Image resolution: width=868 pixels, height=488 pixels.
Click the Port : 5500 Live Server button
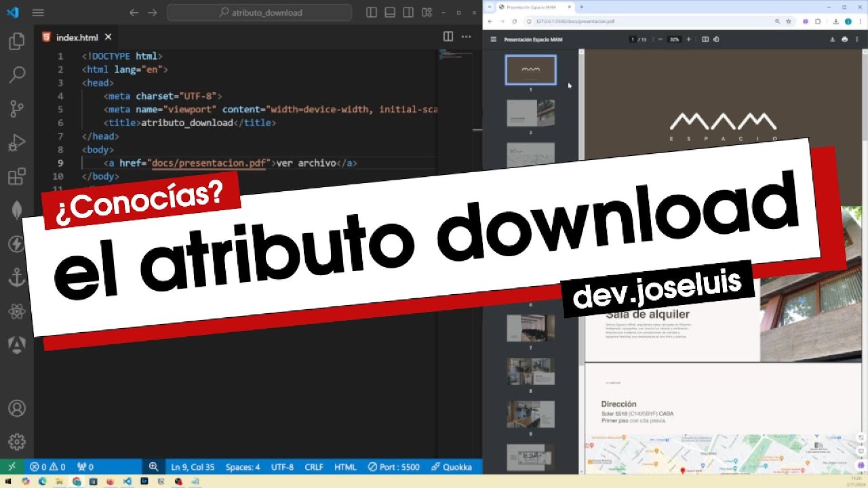tap(394, 467)
